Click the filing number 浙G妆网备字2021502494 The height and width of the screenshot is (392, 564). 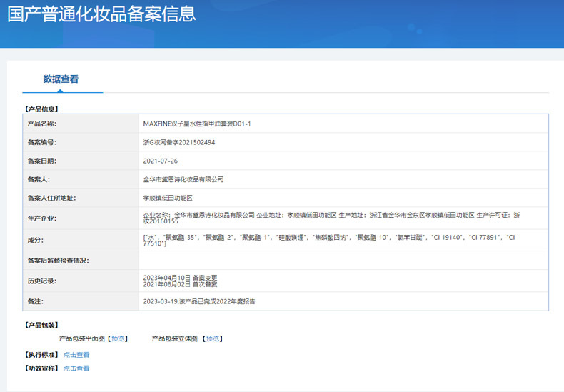tap(179, 142)
